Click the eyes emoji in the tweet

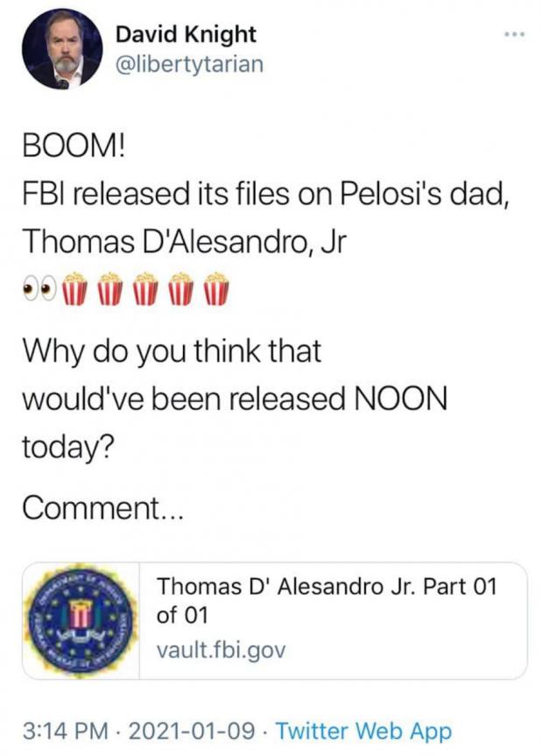pos(40,286)
